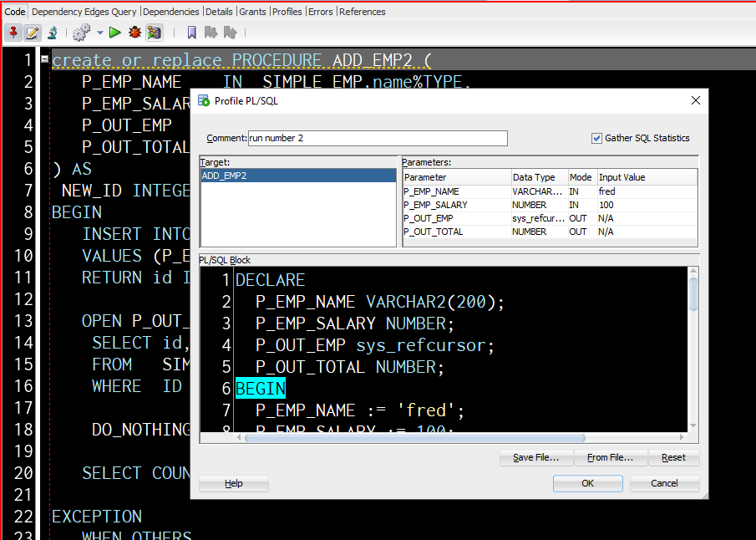Toggle Gather SQL Statistics checkbox

pos(596,139)
